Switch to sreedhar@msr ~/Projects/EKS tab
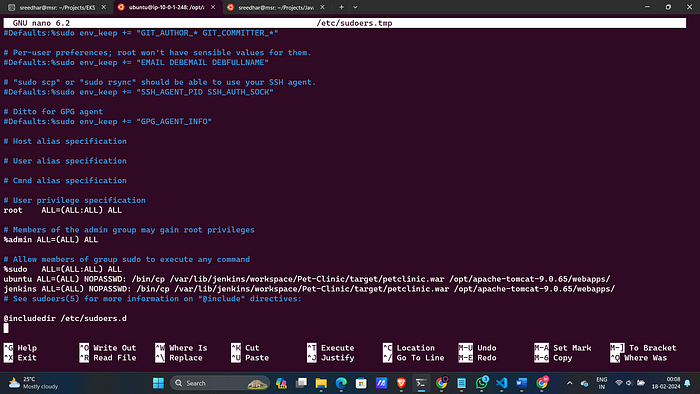The image size is (700, 394). coord(57,7)
